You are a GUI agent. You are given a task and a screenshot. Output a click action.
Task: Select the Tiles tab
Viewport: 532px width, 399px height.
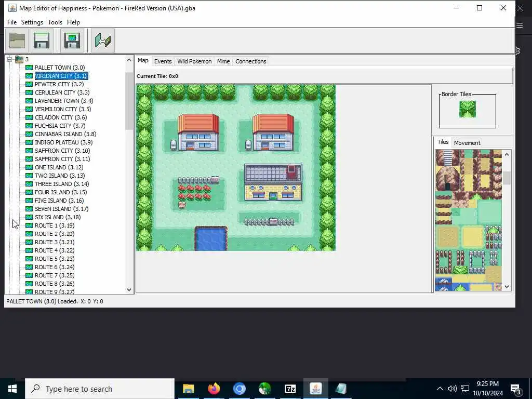click(x=443, y=142)
